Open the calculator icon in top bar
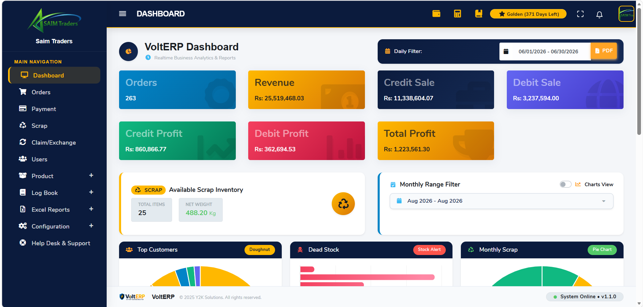This screenshot has width=644, height=307. tap(458, 14)
